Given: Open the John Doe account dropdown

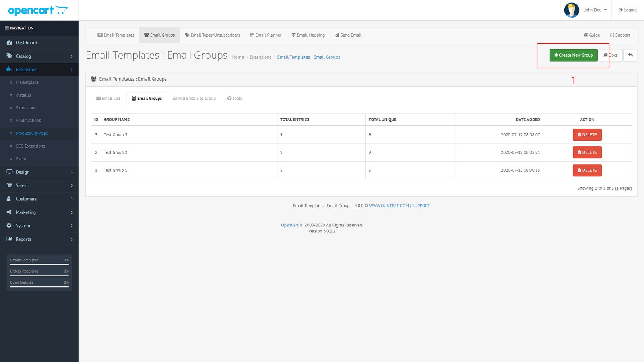Looking at the screenshot, I should click(595, 10).
